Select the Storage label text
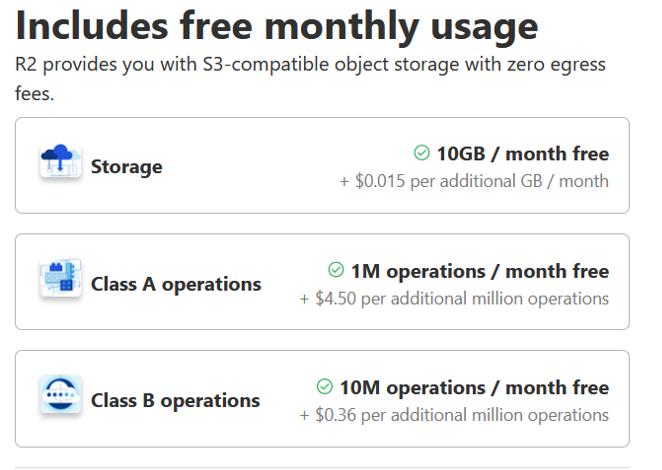 pyautogui.click(x=126, y=166)
